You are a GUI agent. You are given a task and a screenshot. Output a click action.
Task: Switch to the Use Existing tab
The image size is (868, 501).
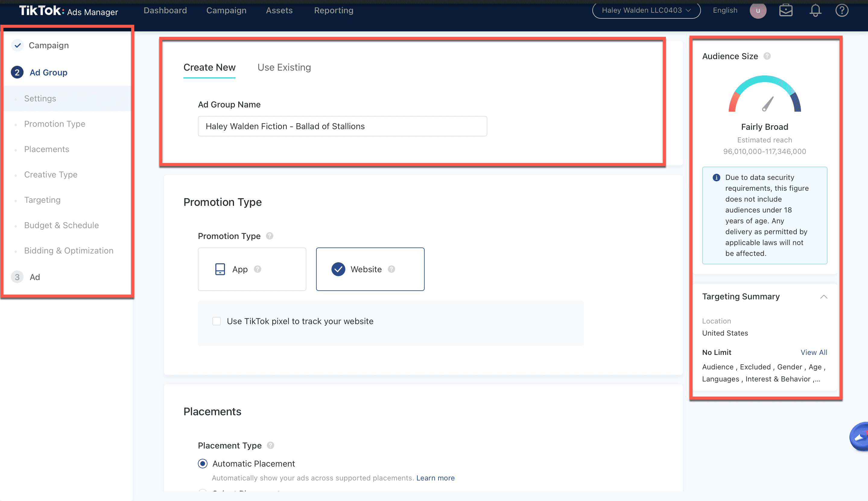284,67
